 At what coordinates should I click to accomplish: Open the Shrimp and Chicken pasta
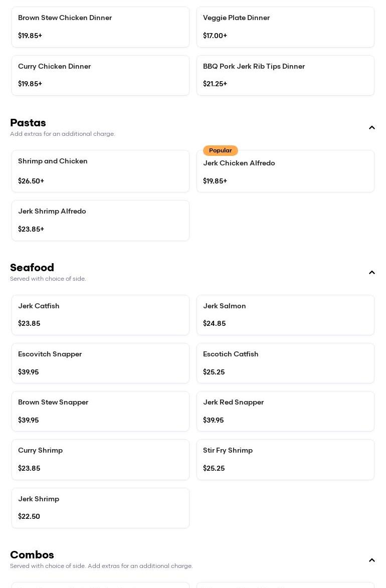[x=100, y=171]
